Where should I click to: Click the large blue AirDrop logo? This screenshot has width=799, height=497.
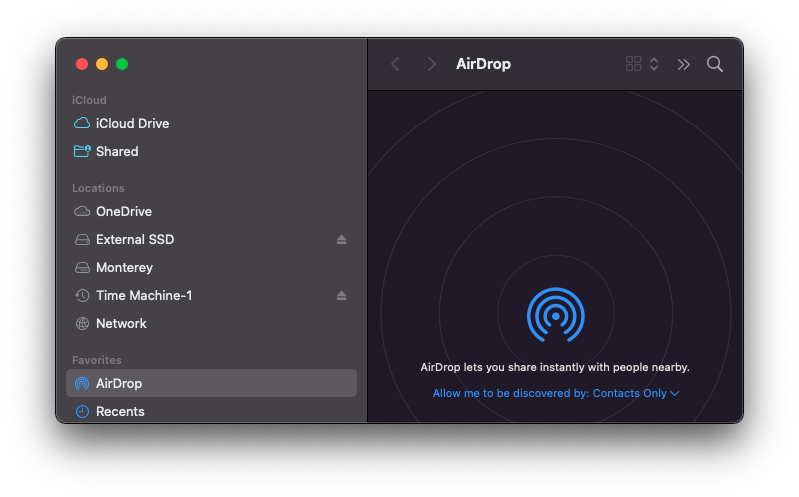(556, 315)
